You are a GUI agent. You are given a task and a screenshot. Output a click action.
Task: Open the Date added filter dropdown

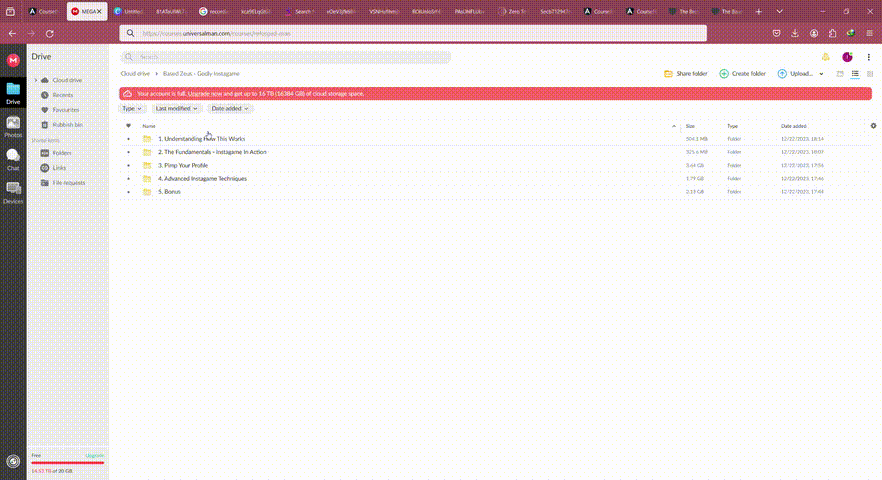coord(230,109)
